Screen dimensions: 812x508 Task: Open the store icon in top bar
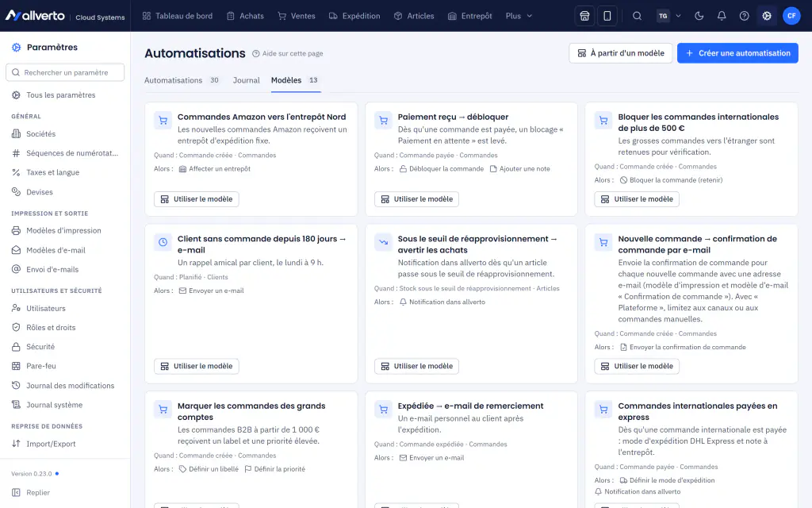tap(584, 16)
